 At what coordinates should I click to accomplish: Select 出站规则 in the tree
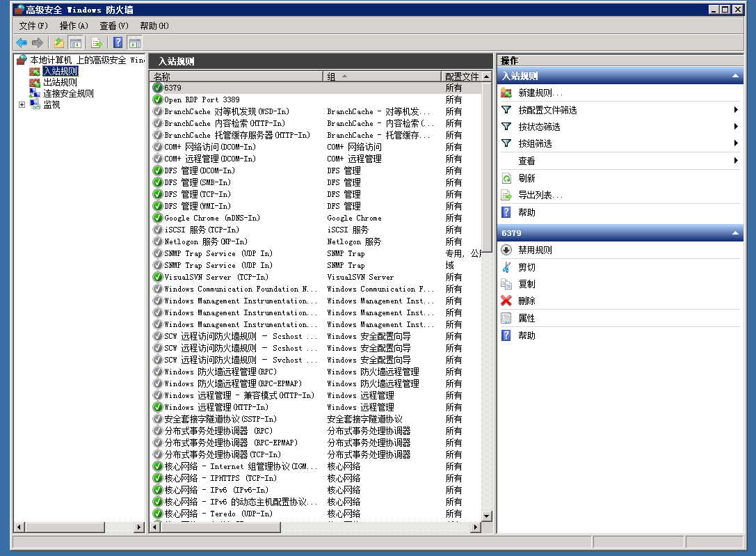point(61,82)
